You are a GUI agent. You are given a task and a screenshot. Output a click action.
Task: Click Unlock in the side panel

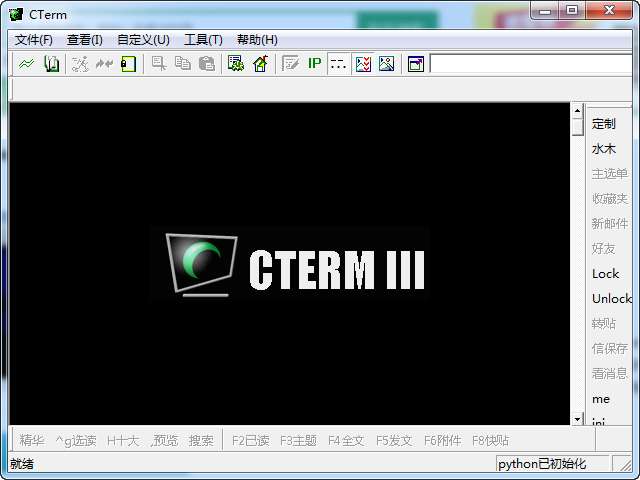tap(611, 298)
